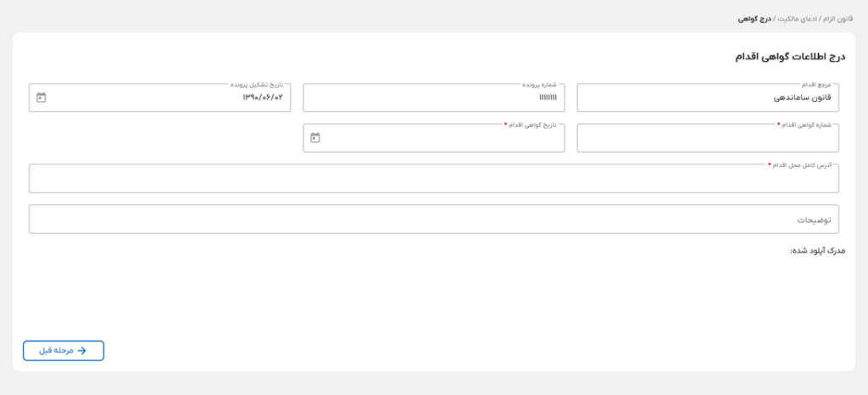The image size is (868, 395).
Task: Open calendar picker for تاریخ گواهی اقدام
Action: 315,137
